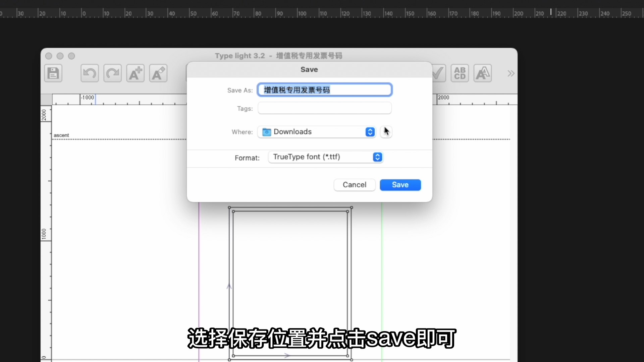Viewport: 644px width, 362px height.
Task: Open the Format TrueType font dropdown
Action: pyautogui.click(x=325, y=157)
